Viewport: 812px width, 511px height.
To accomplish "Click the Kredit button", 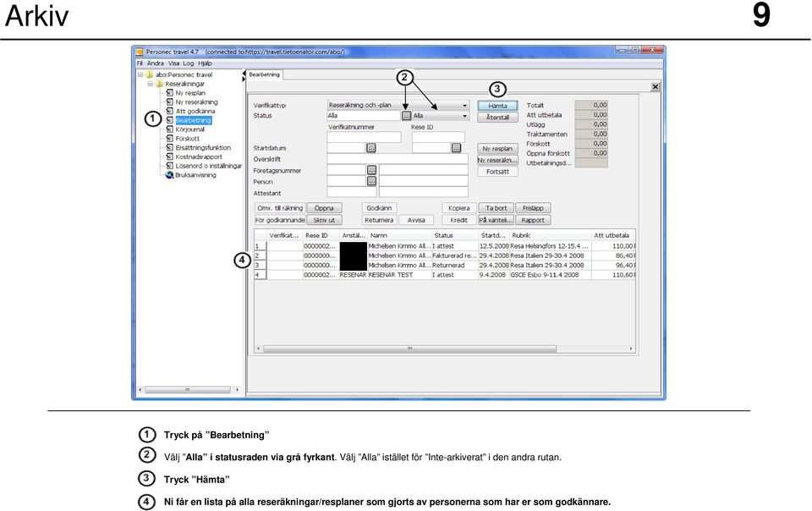I will click(458, 220).
